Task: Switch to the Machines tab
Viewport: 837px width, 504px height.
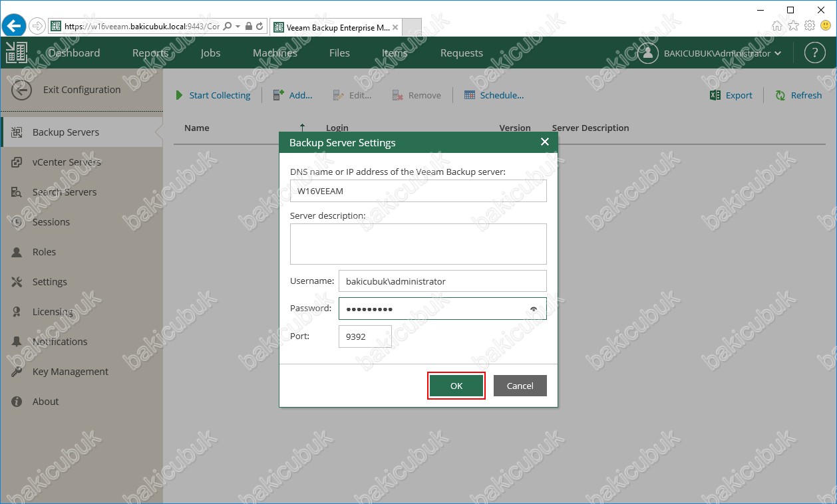Action: pos(275,53)
